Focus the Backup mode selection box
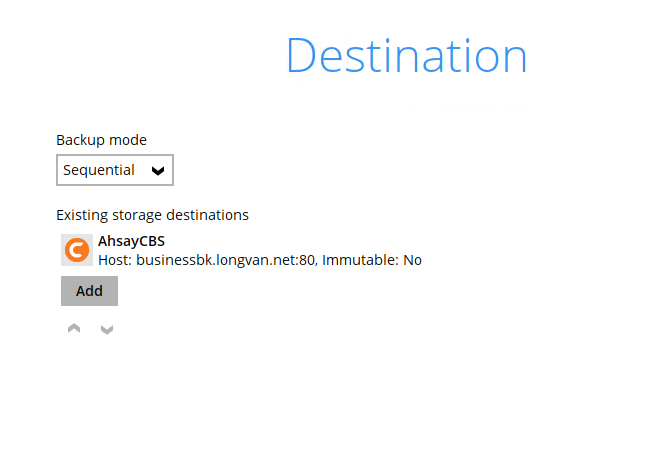Screen dimensions: 664x466 click(115, 170)
